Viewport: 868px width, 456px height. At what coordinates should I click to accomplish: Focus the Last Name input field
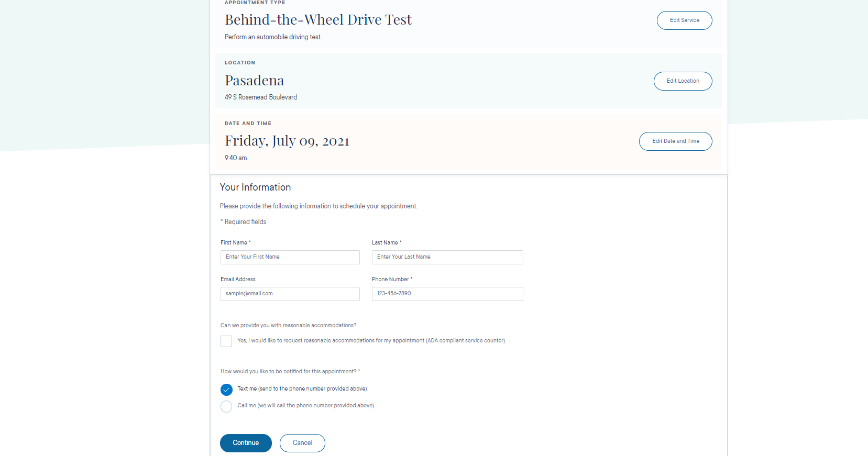[447, 257]
